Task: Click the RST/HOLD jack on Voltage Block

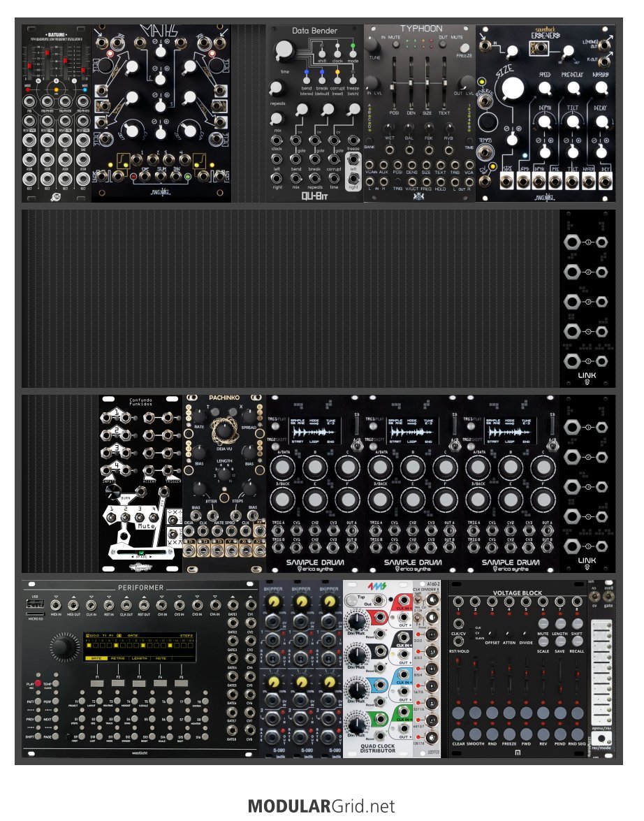Action: (458, 641)
